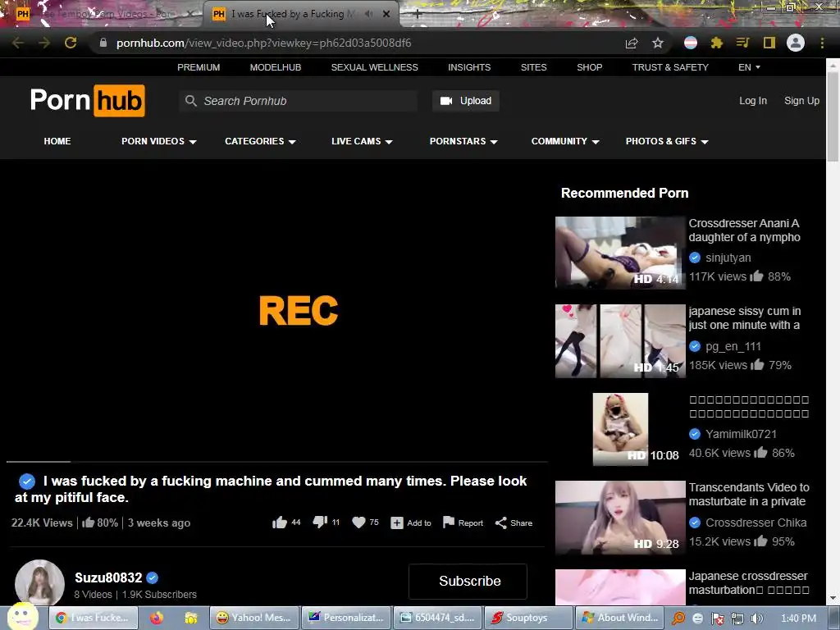Open a new browser tab

coord(418,15)
